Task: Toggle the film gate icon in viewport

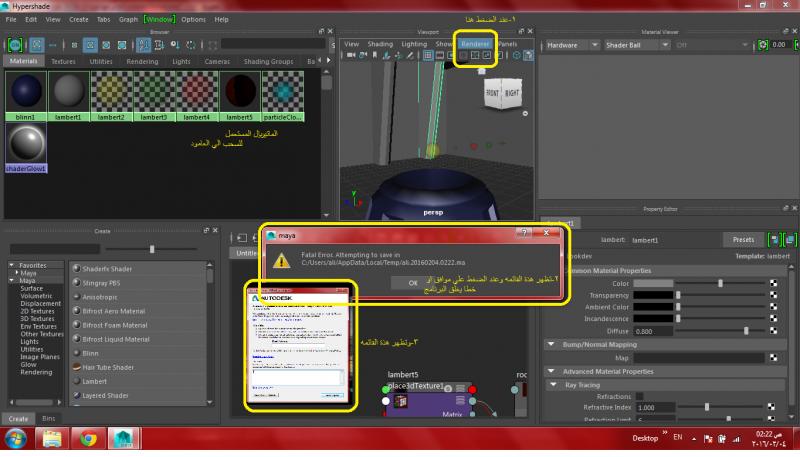Action: (x=440, y=55)
